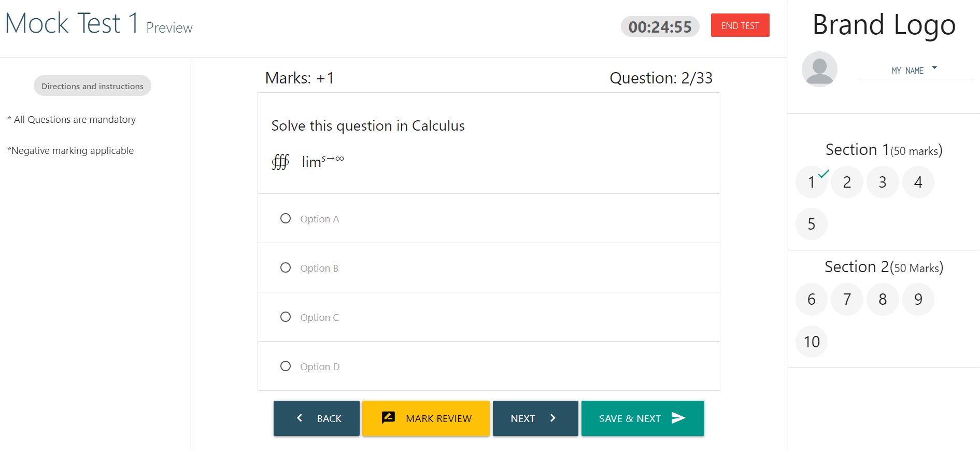Click the timer showing 00:24:55
980x451 pixels.
[659, 26]
